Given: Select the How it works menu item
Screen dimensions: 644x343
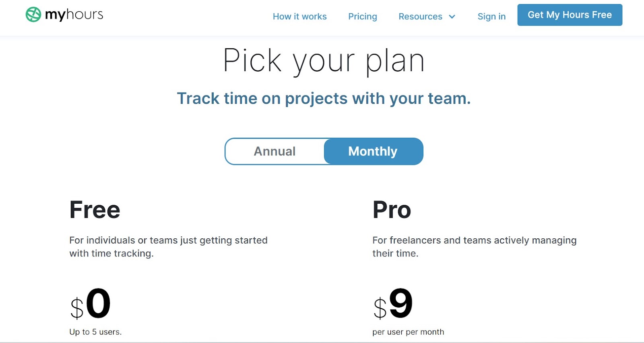Looking at the screenshot, I should (299, 17).
